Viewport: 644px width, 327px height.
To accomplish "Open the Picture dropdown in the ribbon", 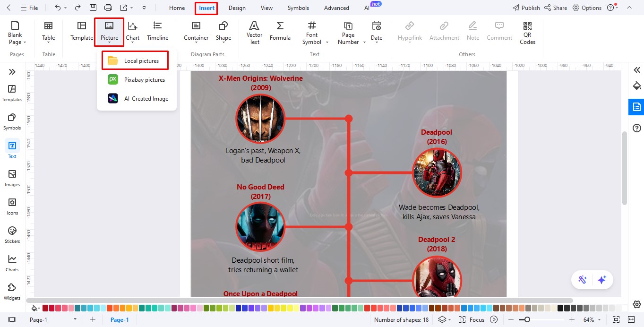I will point(109,32).
